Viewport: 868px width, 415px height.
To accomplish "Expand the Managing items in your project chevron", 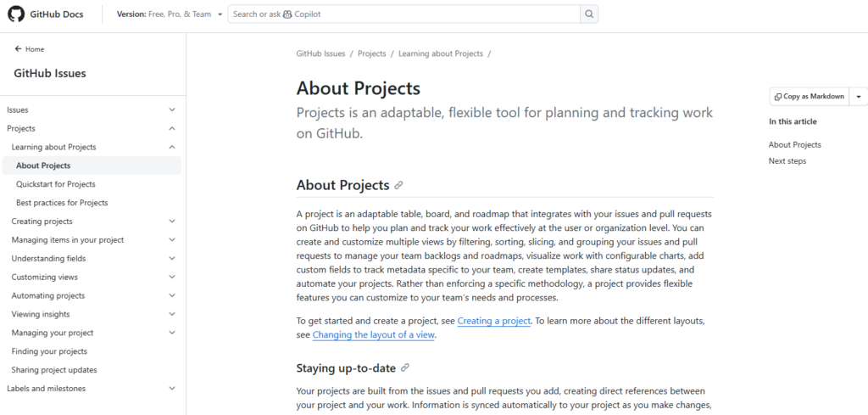I will [172, 240].
